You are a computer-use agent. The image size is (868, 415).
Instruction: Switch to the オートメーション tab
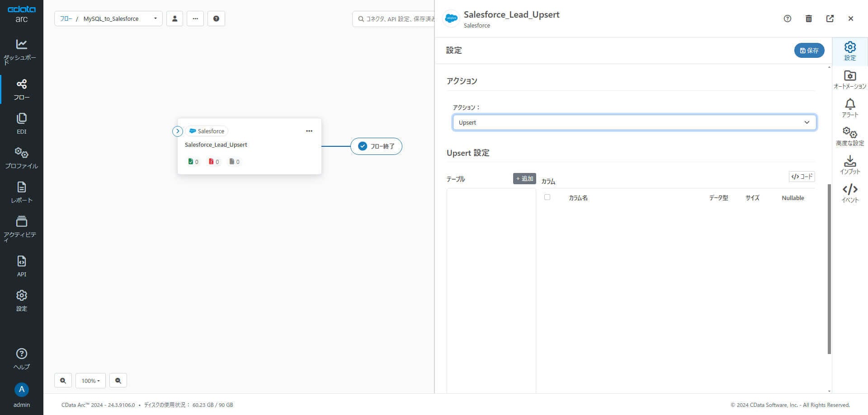tap(849, 79)
